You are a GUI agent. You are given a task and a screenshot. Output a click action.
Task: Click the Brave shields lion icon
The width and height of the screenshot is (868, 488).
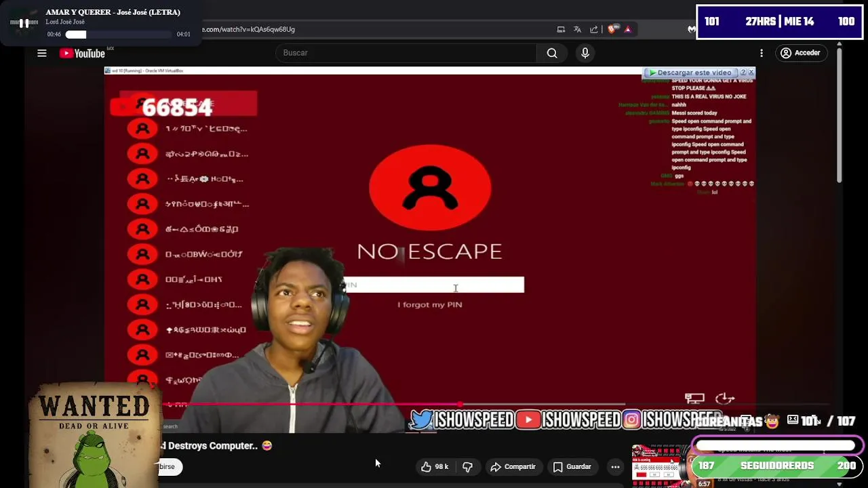tap(612, 29)
